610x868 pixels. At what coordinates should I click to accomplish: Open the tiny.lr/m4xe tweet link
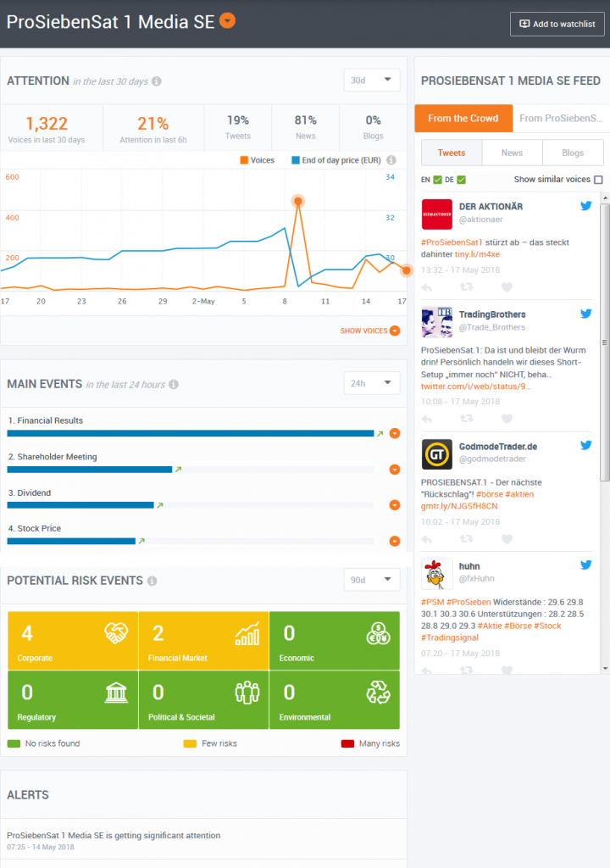point(477,253)
